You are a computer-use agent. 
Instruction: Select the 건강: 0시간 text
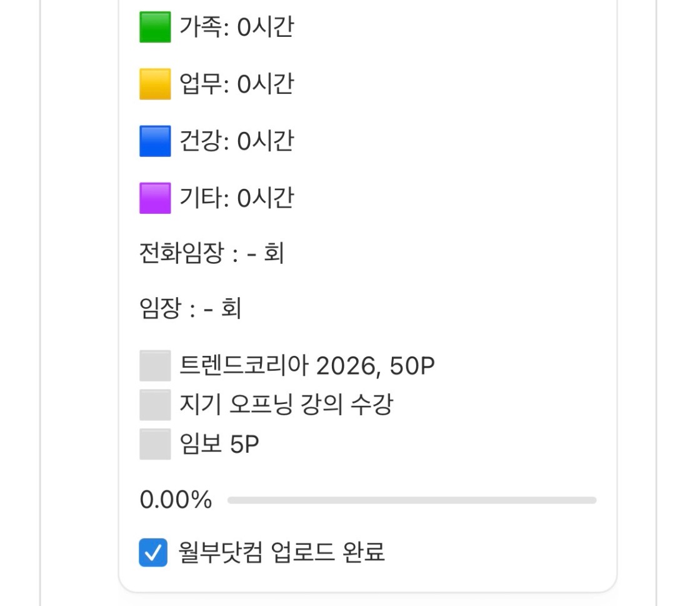(236, 141)
